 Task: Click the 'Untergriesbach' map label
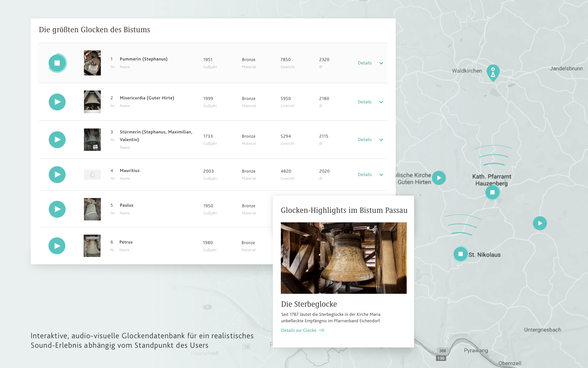click(542, 330)
